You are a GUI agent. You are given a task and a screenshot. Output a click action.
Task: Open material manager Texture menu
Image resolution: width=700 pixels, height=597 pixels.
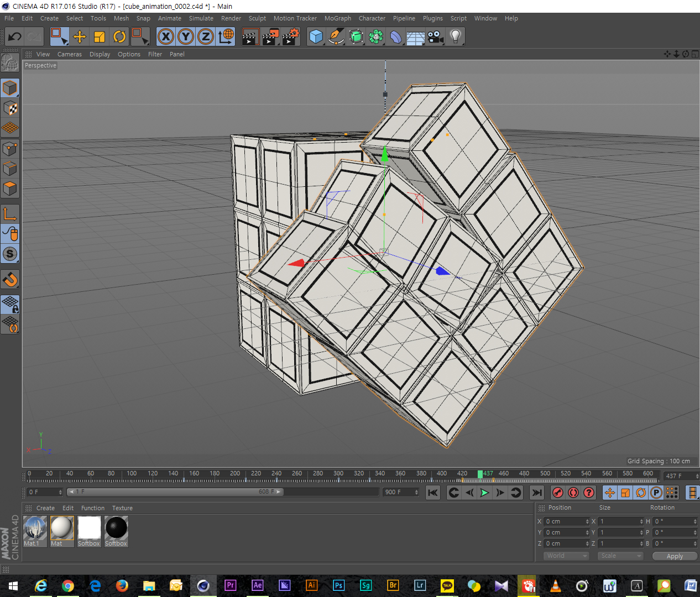click(122, 508)
